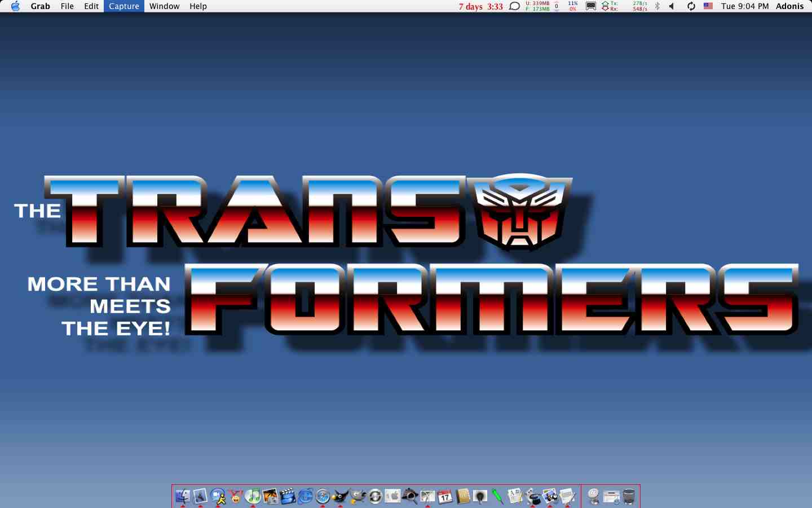
Task: Launch the green pen icon in Dock
Action: point(497,496)
